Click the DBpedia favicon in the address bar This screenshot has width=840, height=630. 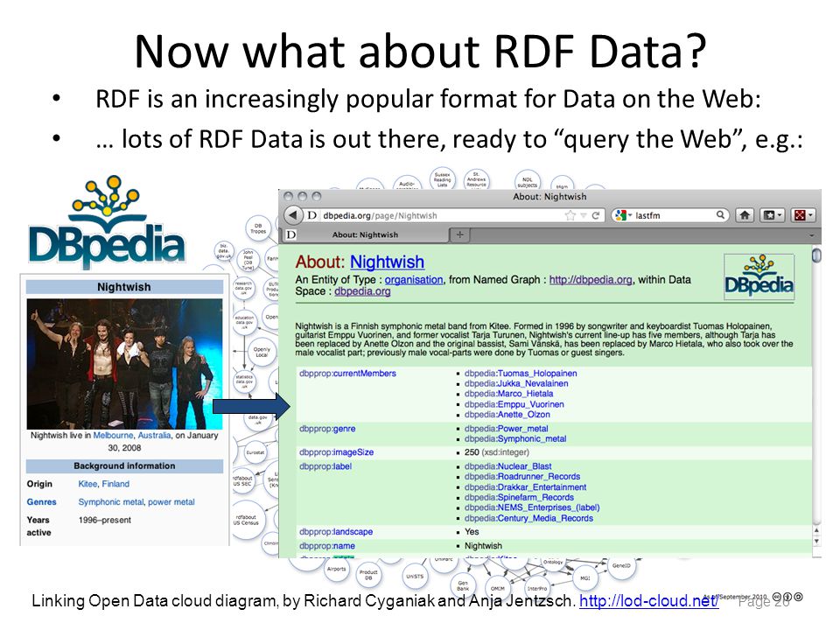311,215
